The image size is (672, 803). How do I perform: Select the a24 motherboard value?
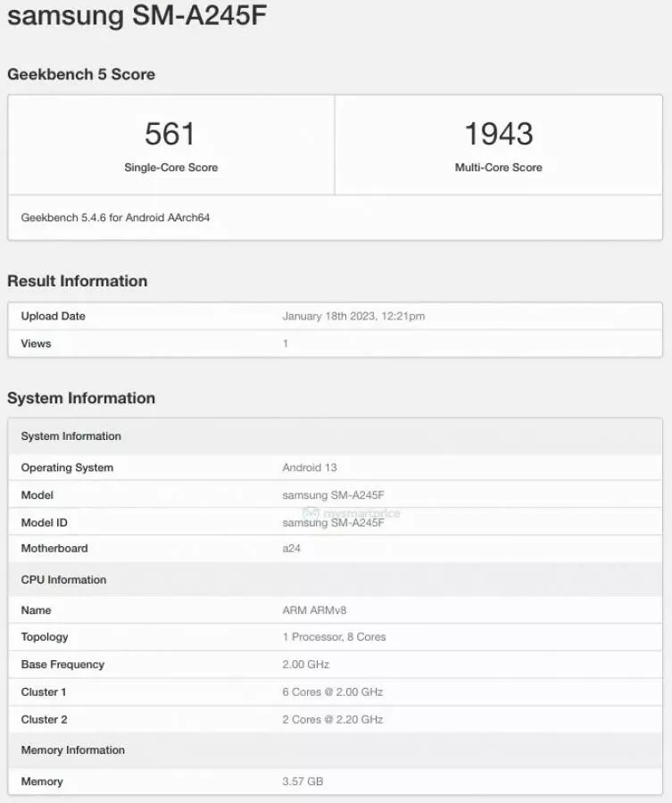[292, 549]
